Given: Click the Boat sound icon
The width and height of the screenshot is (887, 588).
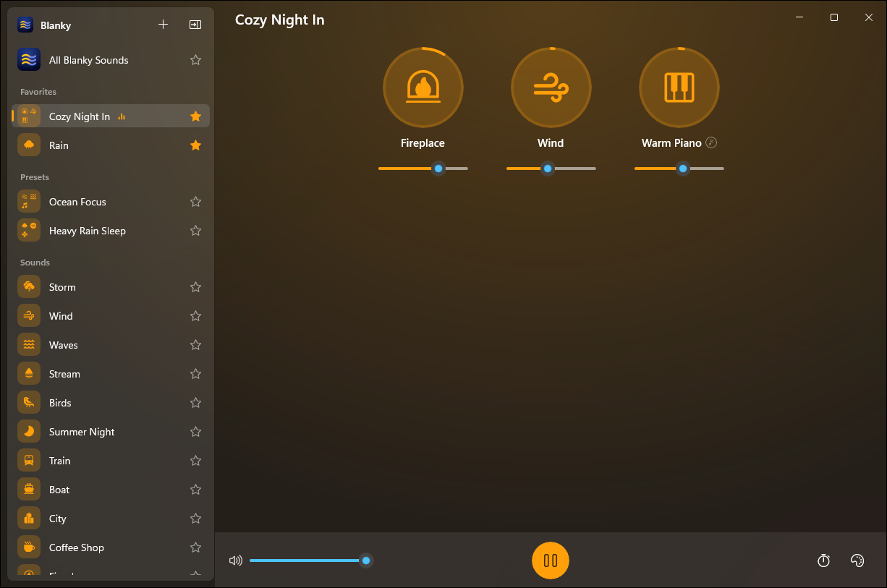Looking at the screenshot, I should (29, 490).
